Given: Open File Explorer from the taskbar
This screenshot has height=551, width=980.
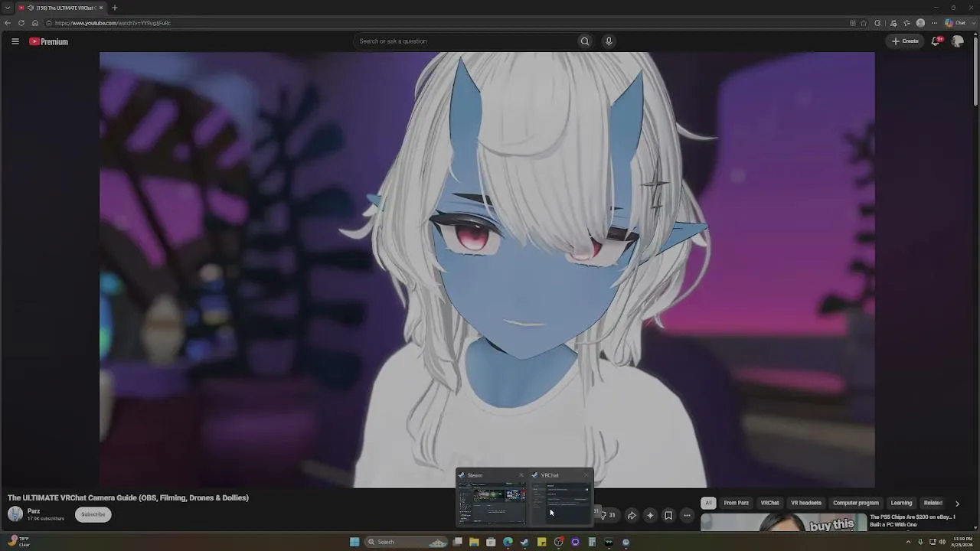Looking at the screenshot, I should coord(474,542).
